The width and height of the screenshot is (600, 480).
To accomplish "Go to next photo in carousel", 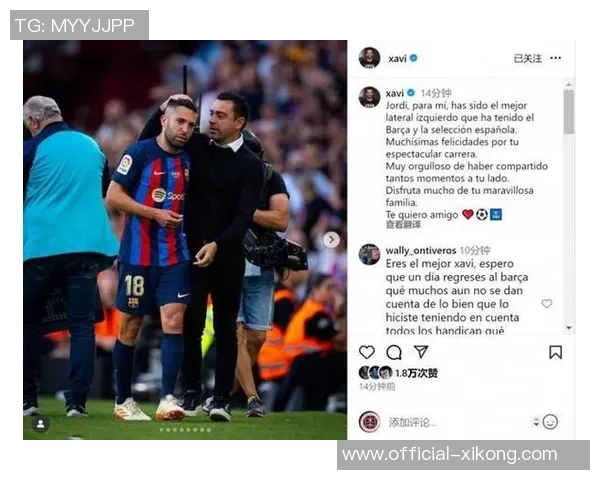I will (331, 240).
